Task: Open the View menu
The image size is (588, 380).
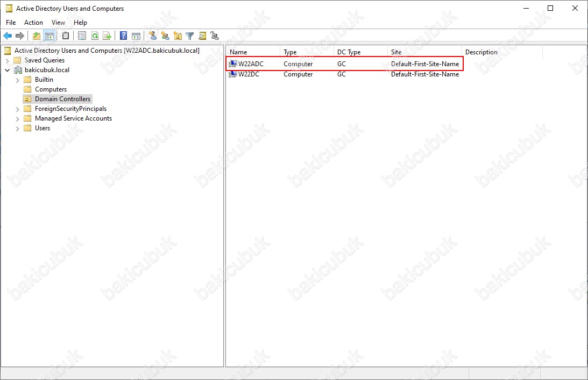Action: click(x=58, y=23)
